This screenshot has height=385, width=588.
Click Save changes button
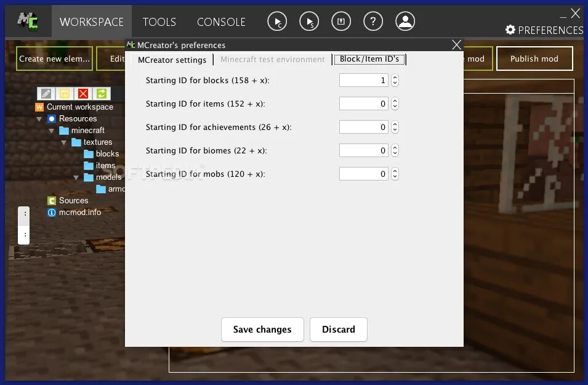click(x=262, y=330)
